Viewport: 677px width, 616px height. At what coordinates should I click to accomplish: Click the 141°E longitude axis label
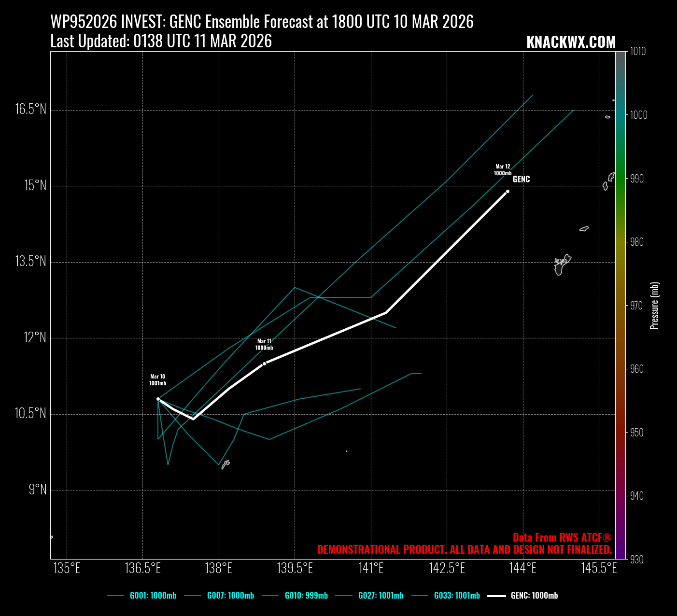(371, 568)
